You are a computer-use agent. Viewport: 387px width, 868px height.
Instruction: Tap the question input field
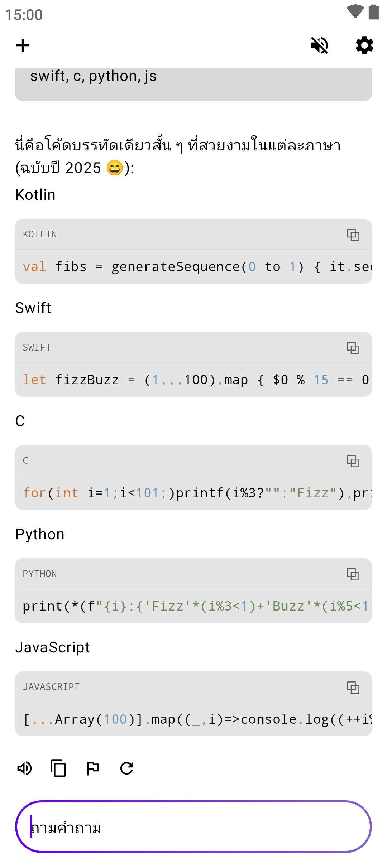[x=193, y=827]
